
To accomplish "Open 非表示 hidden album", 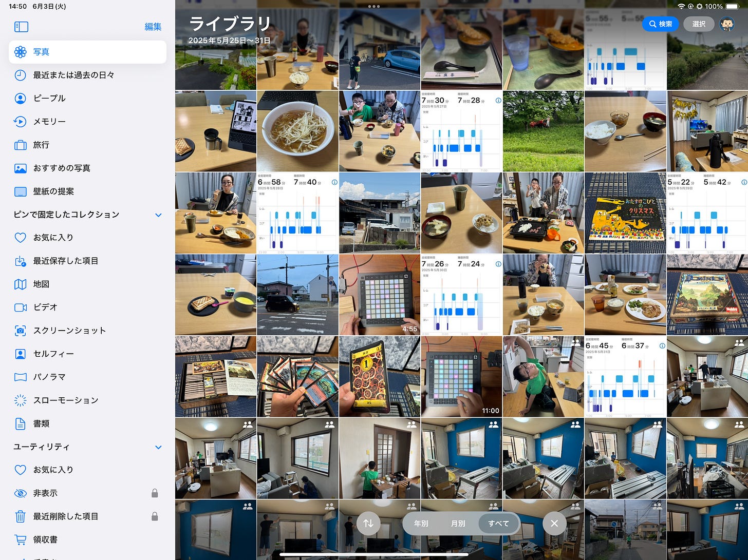I will pos(87,493).
